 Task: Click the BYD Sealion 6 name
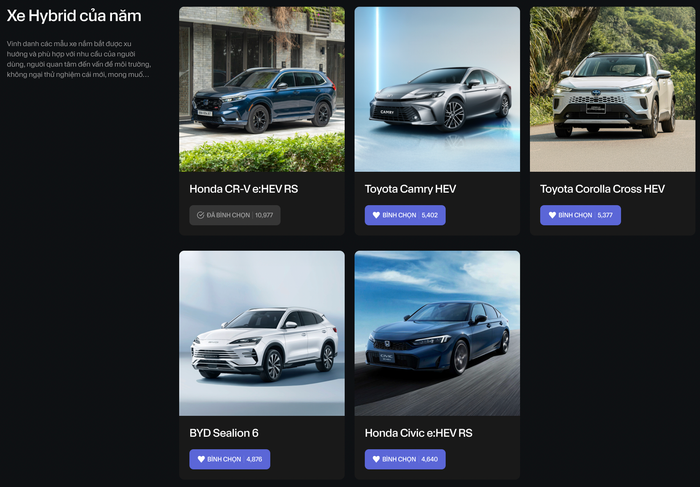pyautogui.click(x=224, y=433)
